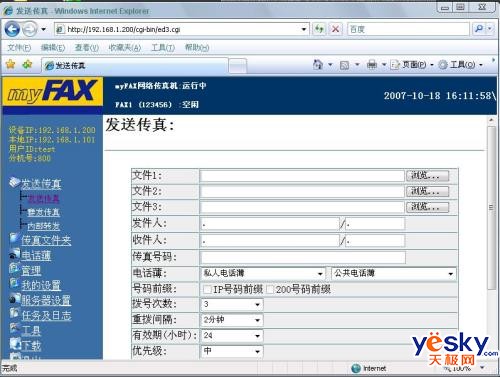
Task: Open the 电话薄 sidebar link
Action: coord(36,255)
